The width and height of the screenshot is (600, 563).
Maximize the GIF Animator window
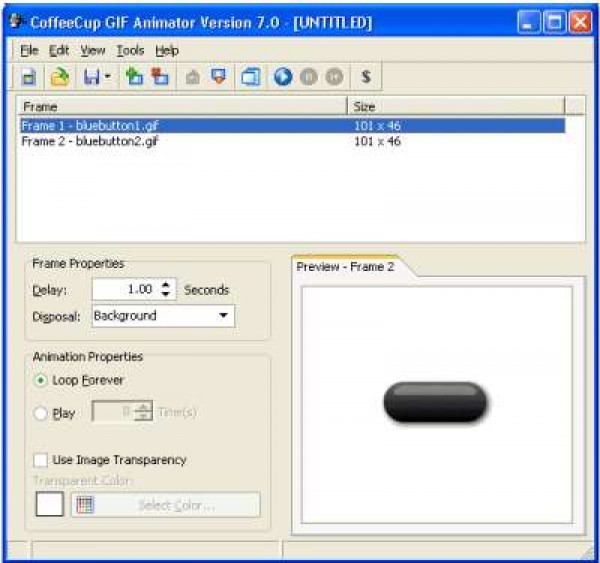(554, 22)
